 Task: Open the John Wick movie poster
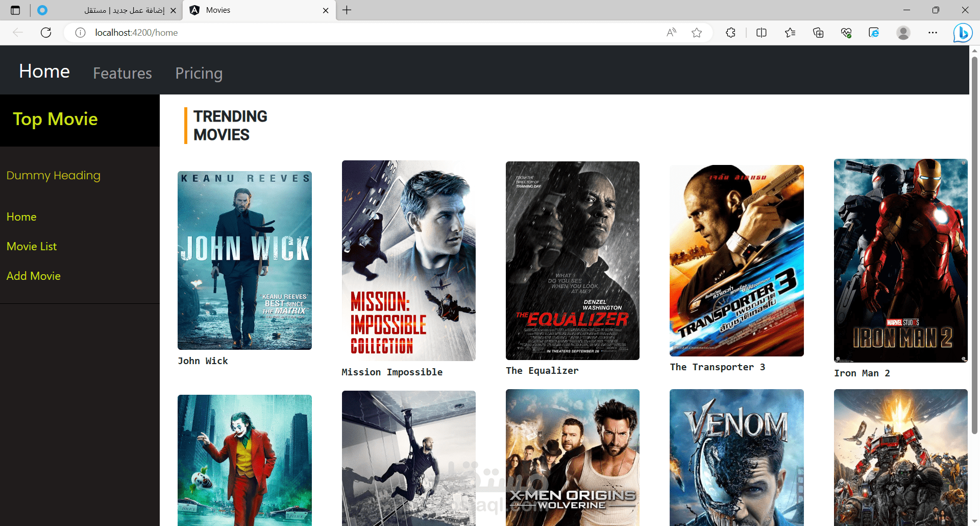(x=244, y=260)
